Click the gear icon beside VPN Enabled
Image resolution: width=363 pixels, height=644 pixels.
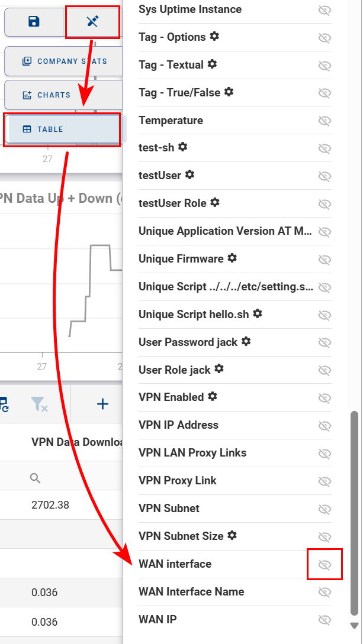tap(213, 396)
